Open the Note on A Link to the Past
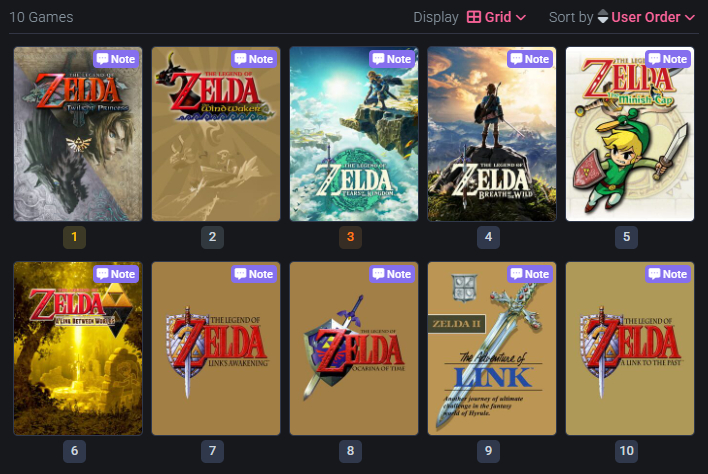 [x=668, y=274]
